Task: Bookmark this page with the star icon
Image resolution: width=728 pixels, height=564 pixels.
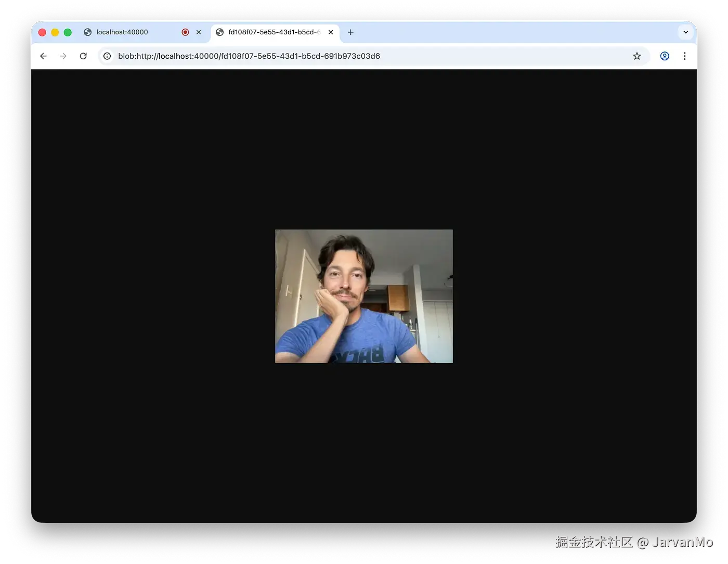Action: pos(637,56)
